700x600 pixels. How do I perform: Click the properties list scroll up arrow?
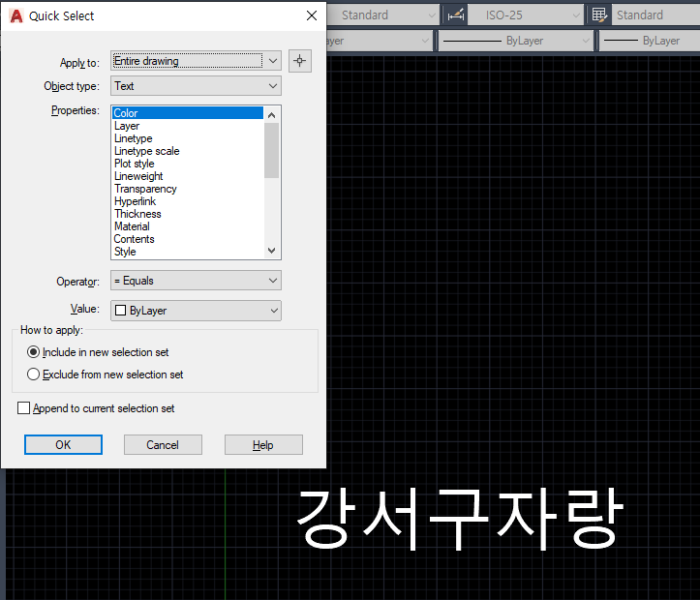click(x=271, y=114)
